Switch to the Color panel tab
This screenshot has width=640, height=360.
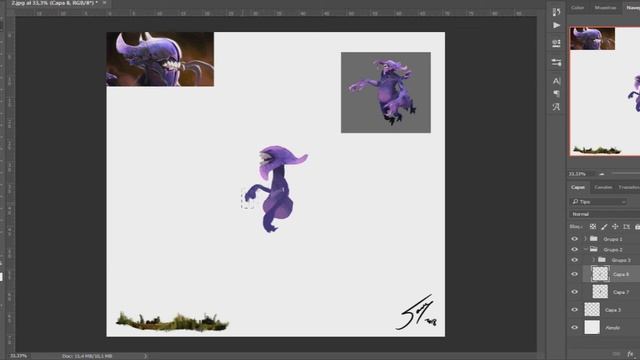click(578, 7)
